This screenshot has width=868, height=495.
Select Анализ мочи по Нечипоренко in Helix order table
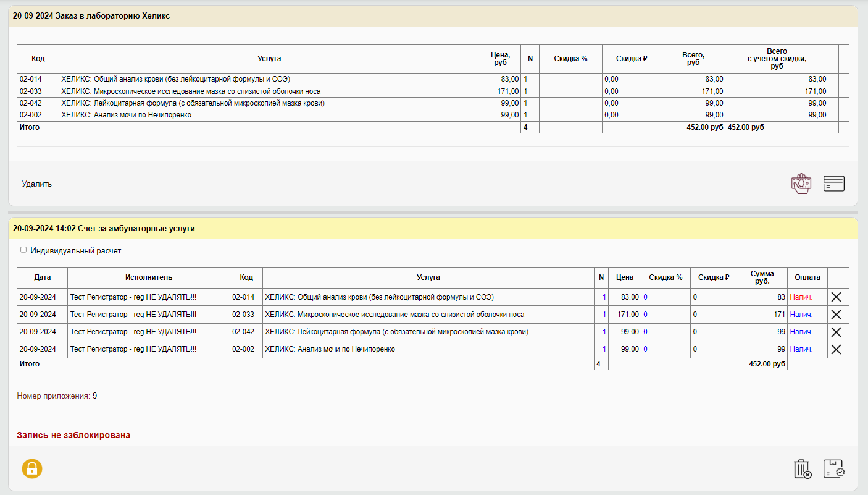click(126, 115)
